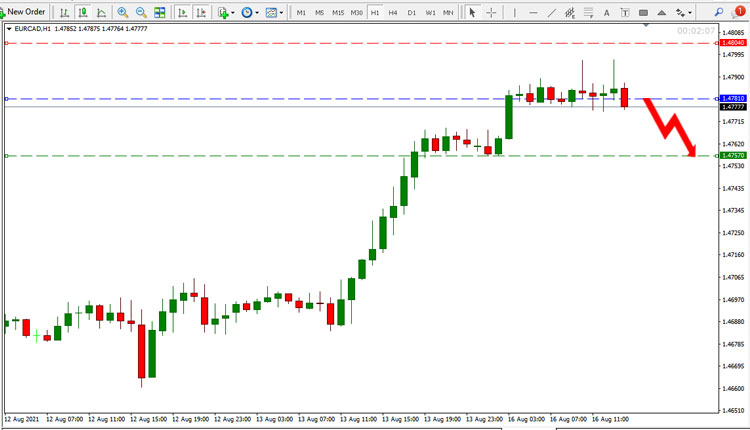Viewport: 750px width, 430px height.
Task: Click the red 1.48040 price label
Action: [733, 43]
